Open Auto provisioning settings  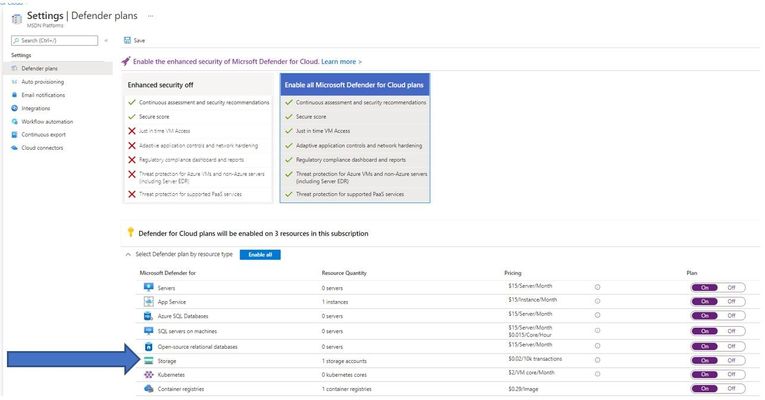click(x=42, y=82)
